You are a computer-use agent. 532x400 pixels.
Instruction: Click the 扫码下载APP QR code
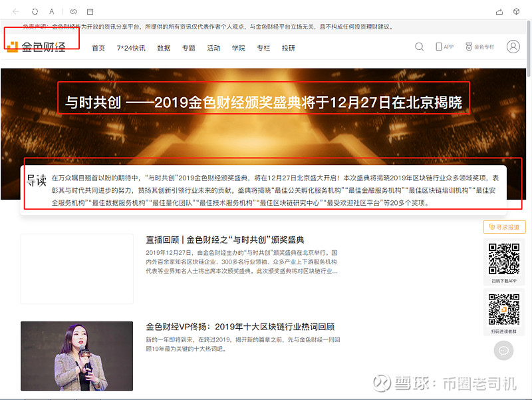[504, 258]
